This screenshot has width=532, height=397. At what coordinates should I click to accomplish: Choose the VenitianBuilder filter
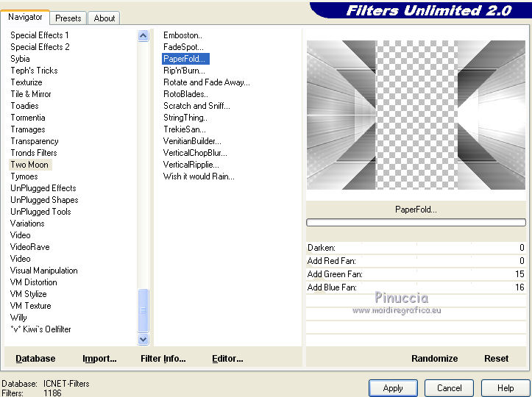pyautogui.click(x=192, y=141)
